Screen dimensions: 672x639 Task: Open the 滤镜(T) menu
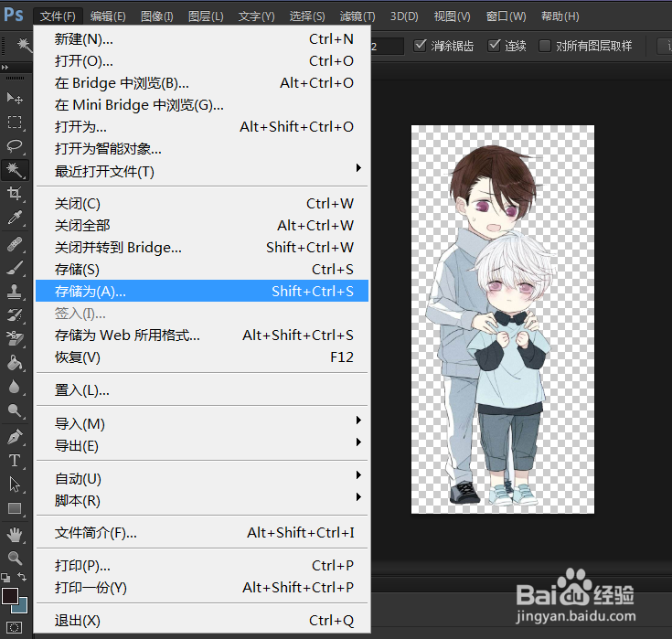click(x=357, y=16)
